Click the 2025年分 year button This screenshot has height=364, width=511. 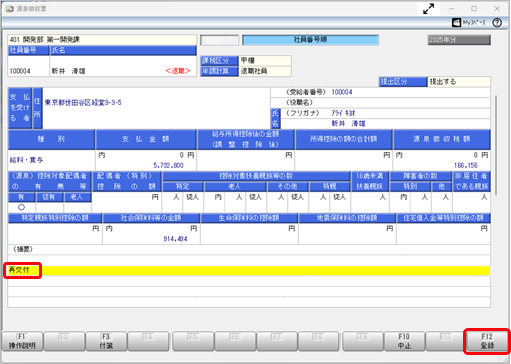459,40
